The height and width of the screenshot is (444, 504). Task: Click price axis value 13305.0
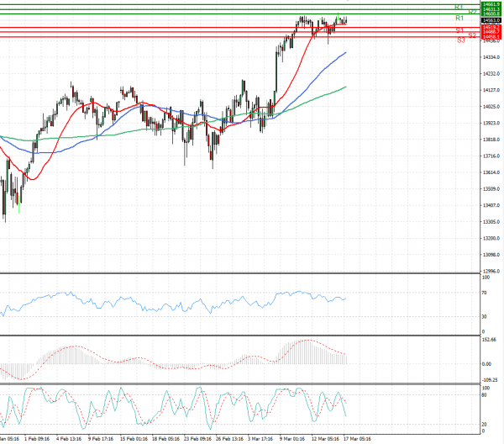tap(491, 222)
